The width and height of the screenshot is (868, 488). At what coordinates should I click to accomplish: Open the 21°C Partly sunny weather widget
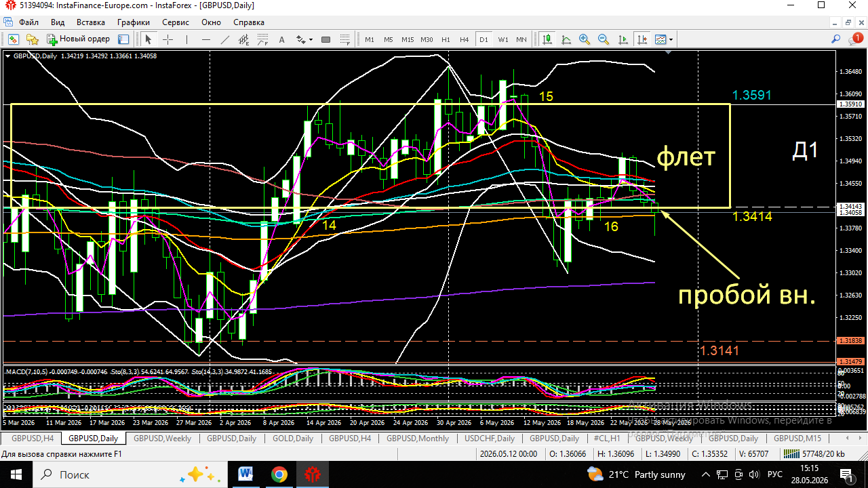[x=636, y=474]
